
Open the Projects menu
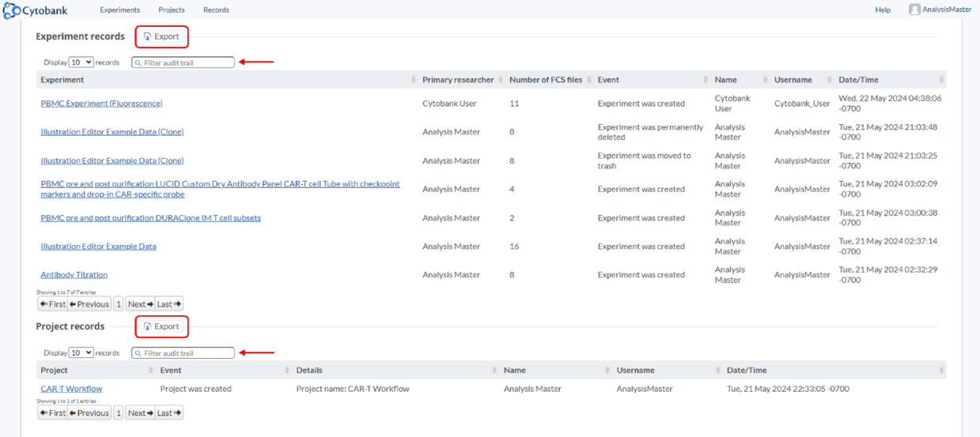[172, 10]
